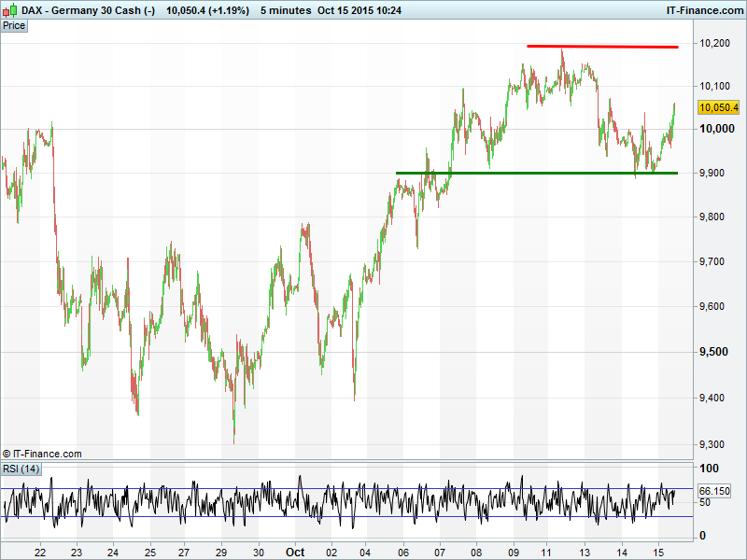747x560 pixels.
Task: Open the RSI (14) indicator label
Action: 21,469
